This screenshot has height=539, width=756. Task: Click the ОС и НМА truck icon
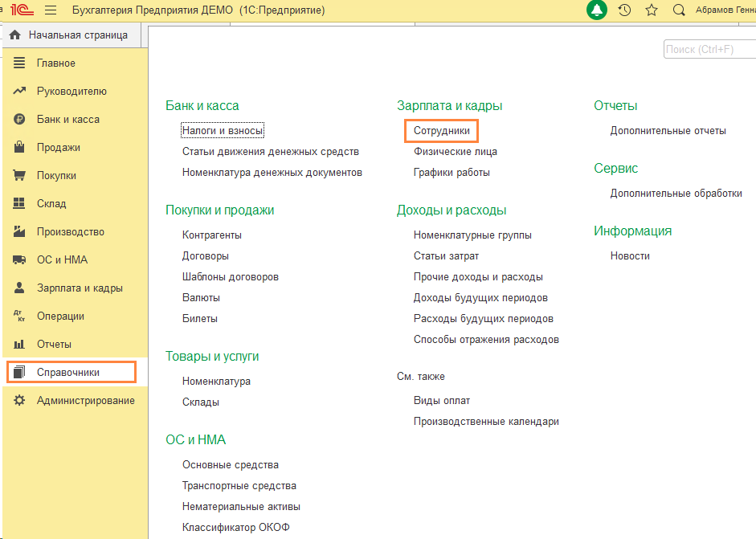(19, 259)
